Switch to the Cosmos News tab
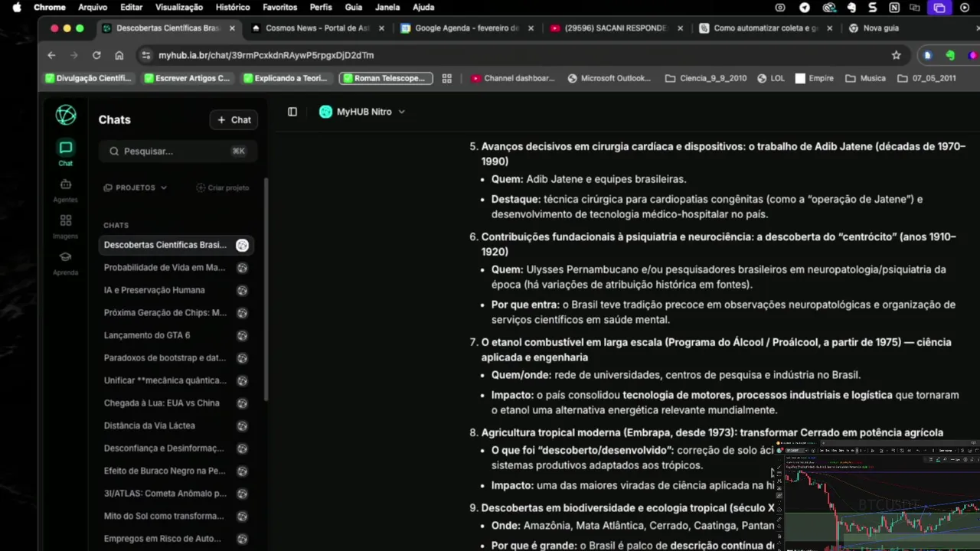 click(x=317, y=28)
